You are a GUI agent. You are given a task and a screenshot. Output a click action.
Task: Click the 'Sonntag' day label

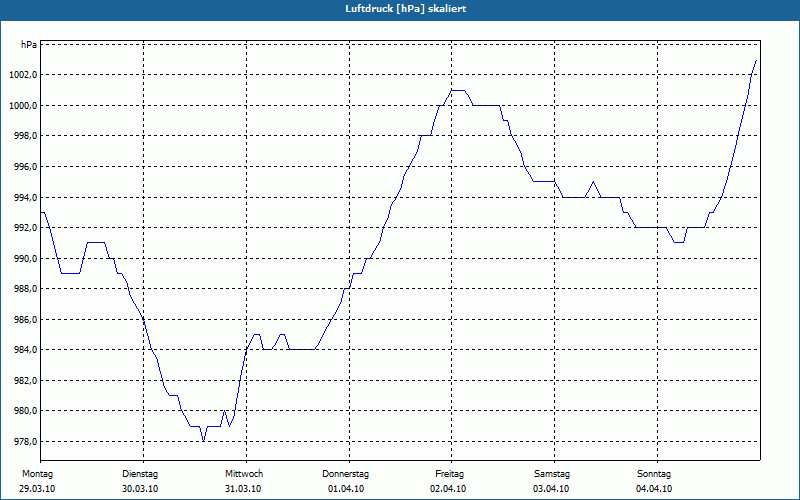[654, 474]
